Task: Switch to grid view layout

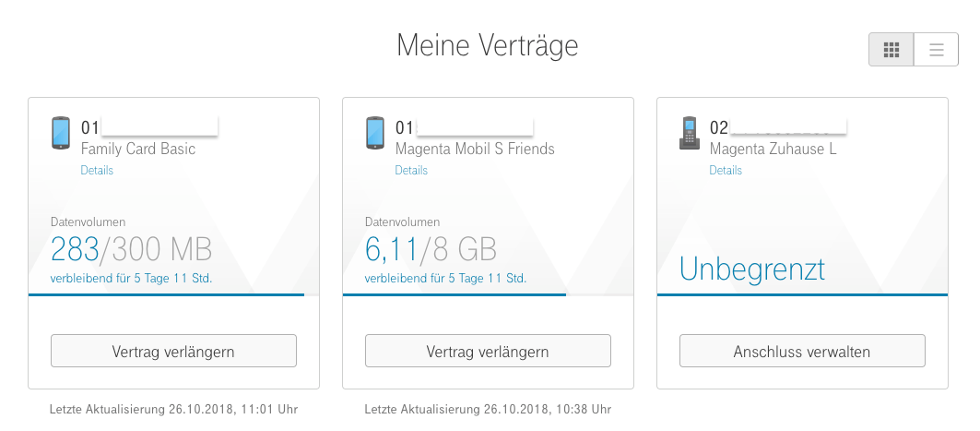Action: coord(891,50)
